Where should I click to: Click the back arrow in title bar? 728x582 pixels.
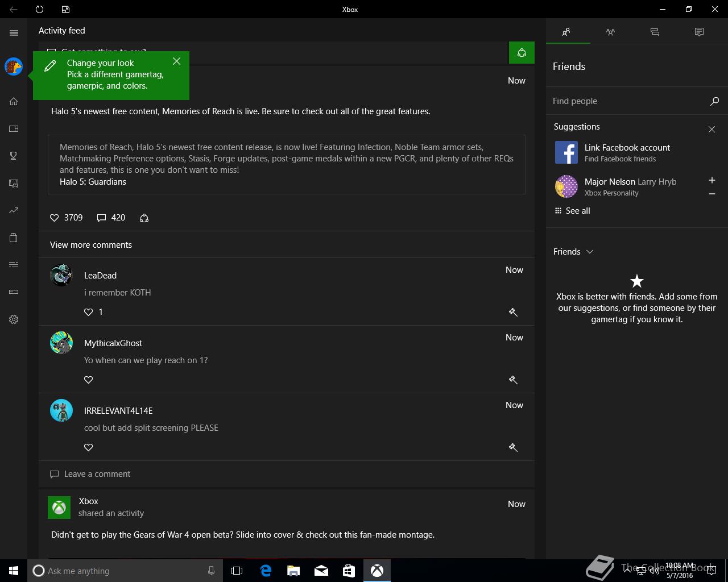[13, 9]
